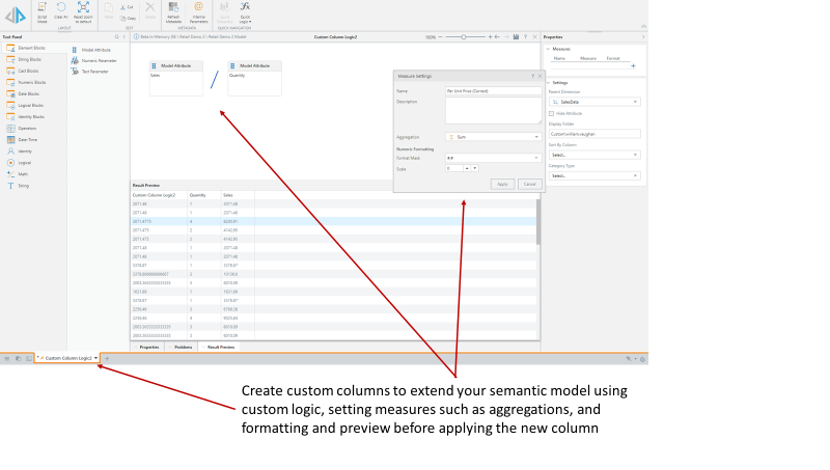Image resolution: width=830 pixels, height=470 pixels.
Task: Select the Operators category
Action: pos(33,128)
